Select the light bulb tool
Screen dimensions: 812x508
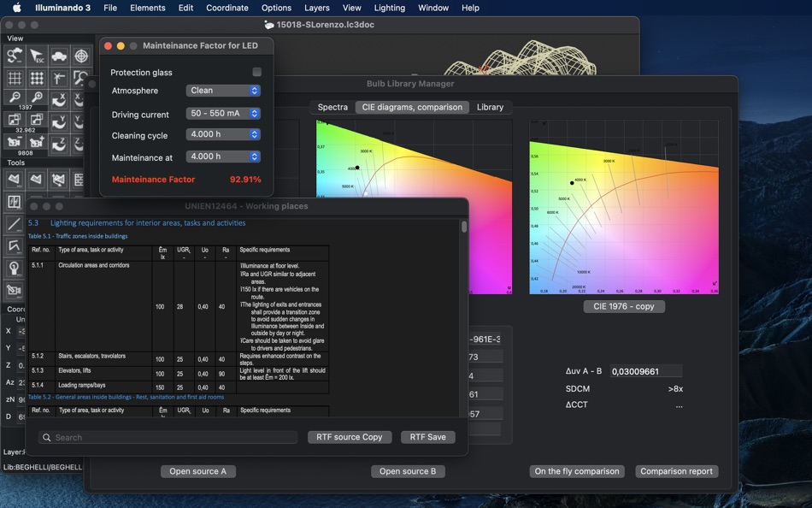pyautogui.click(x=15, y=269)
